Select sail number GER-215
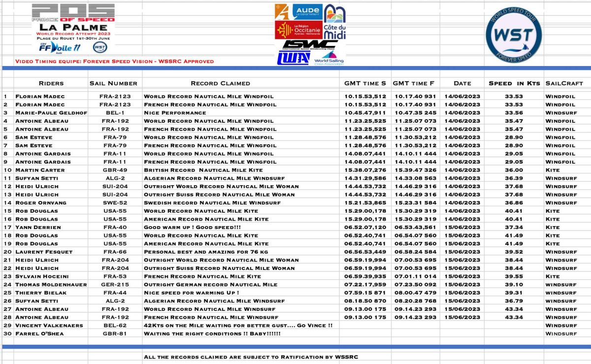 tap(115, 285)
